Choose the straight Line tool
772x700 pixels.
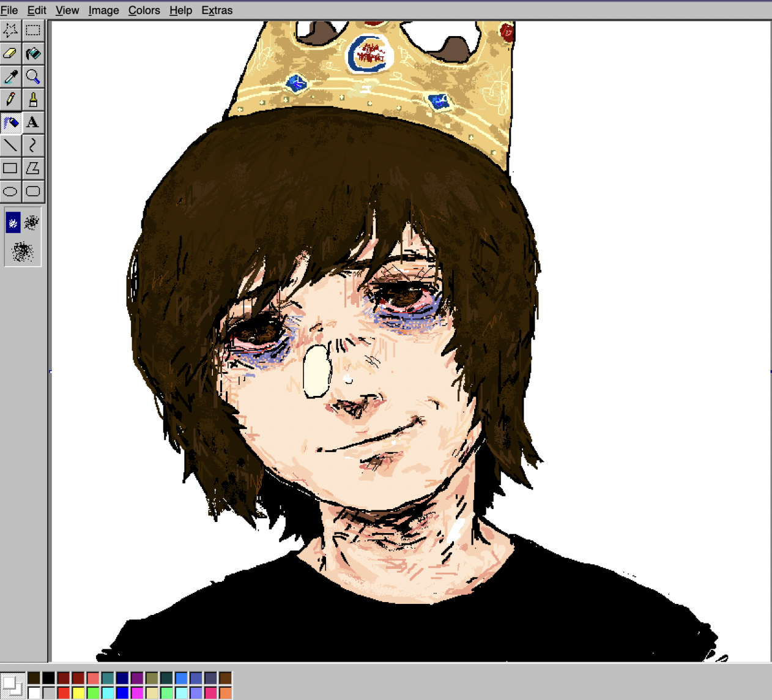tap(10, 145)
